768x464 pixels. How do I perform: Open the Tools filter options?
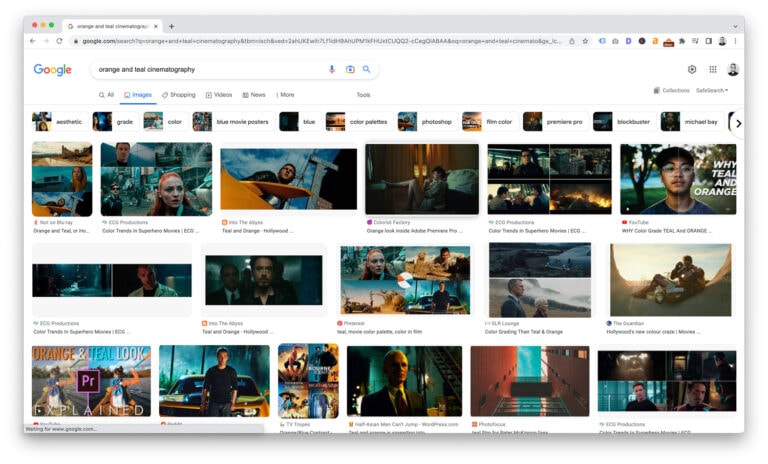(x=363, y=95)
